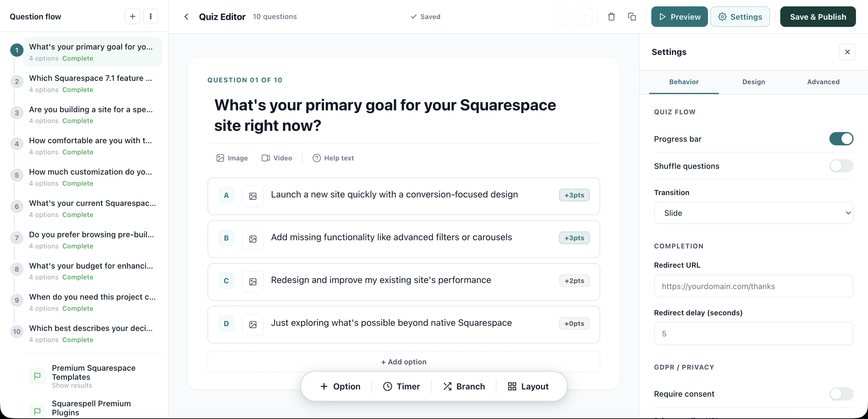Viewport: 868px width, 419px height.
Task: Click the image placeholder for option C
Action: 253,282
